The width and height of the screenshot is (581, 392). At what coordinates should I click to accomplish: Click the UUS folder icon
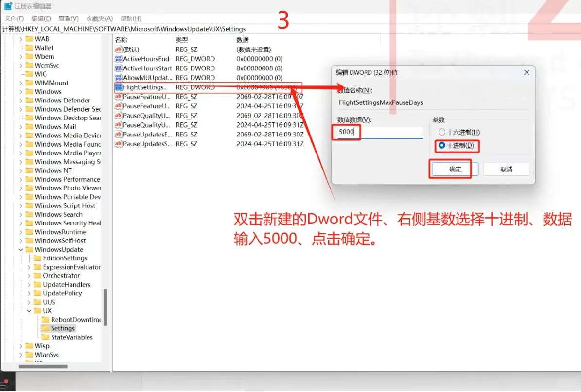pos(37,302)
